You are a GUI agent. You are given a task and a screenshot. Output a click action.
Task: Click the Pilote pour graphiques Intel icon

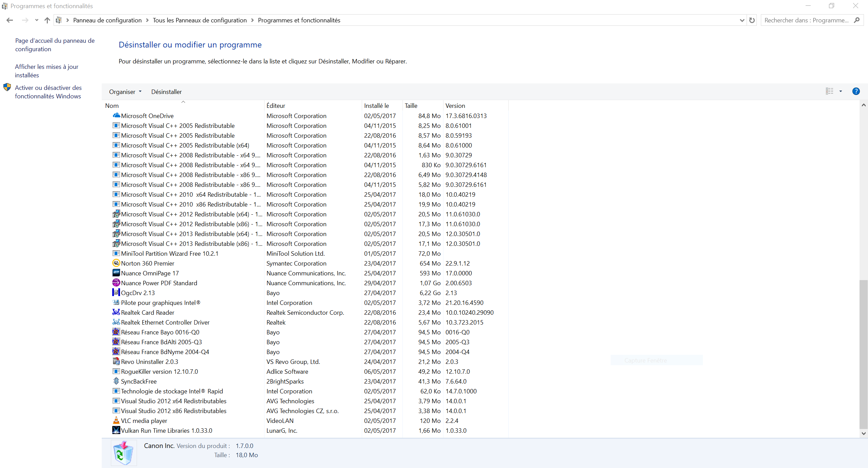click(x=116, y=303)
